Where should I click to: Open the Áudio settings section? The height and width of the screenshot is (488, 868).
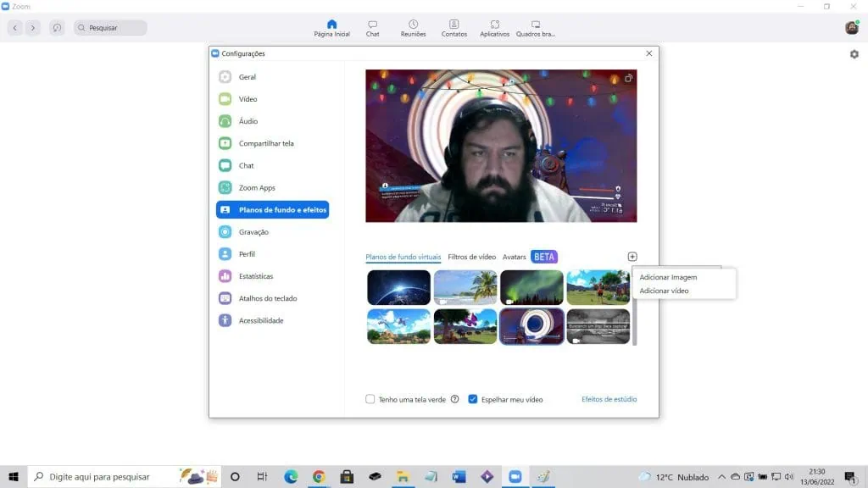pos(248,120)
